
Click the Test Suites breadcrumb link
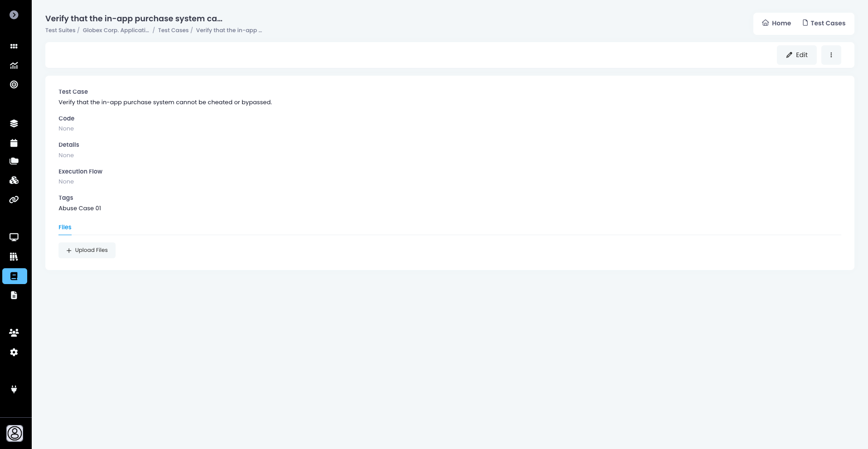pyautogui.click(x=60, y=30)
